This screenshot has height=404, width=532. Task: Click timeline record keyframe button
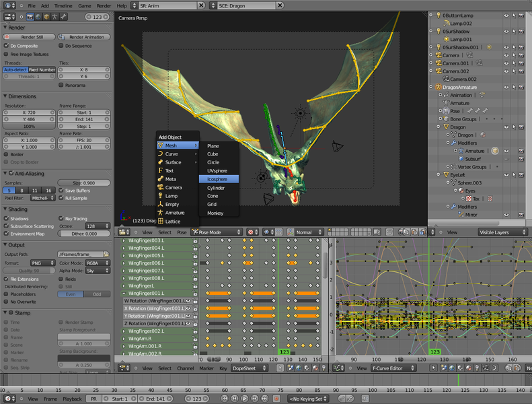pyautogui.click(x=276, y=399)
